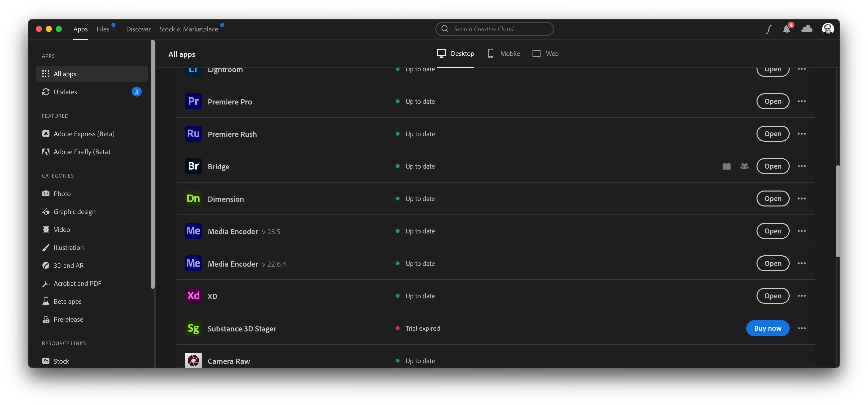Click the Bridge invite people icon

745,166
